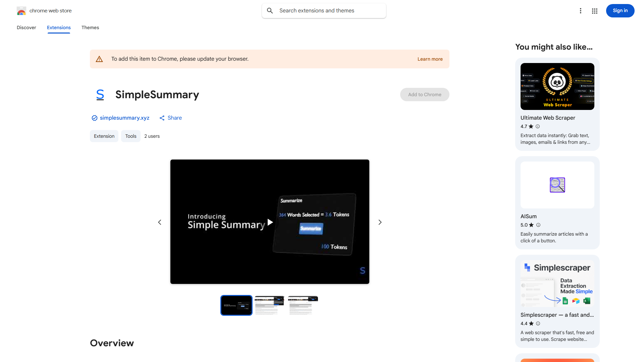Click the search magnifier icon
644x362 pixels.
[x=270, y=11]
